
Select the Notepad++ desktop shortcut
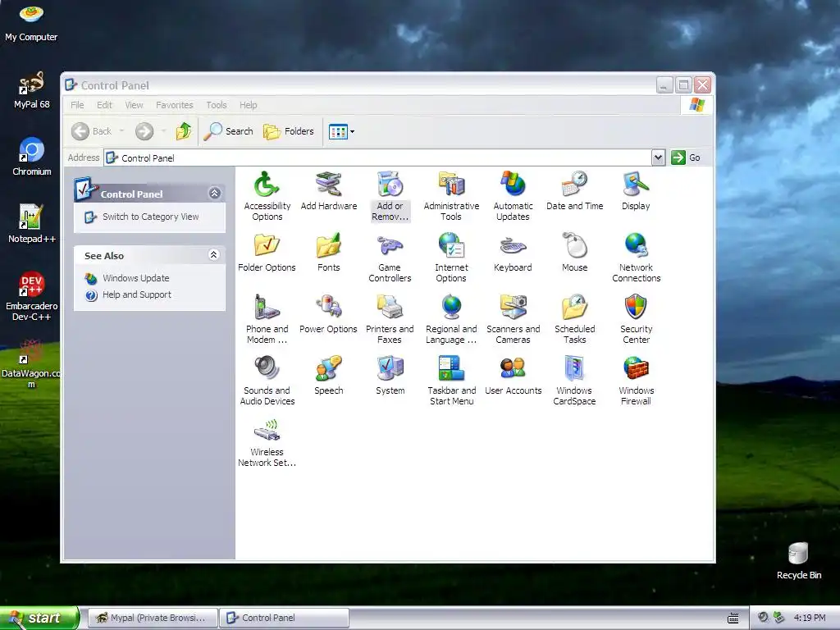31,224
